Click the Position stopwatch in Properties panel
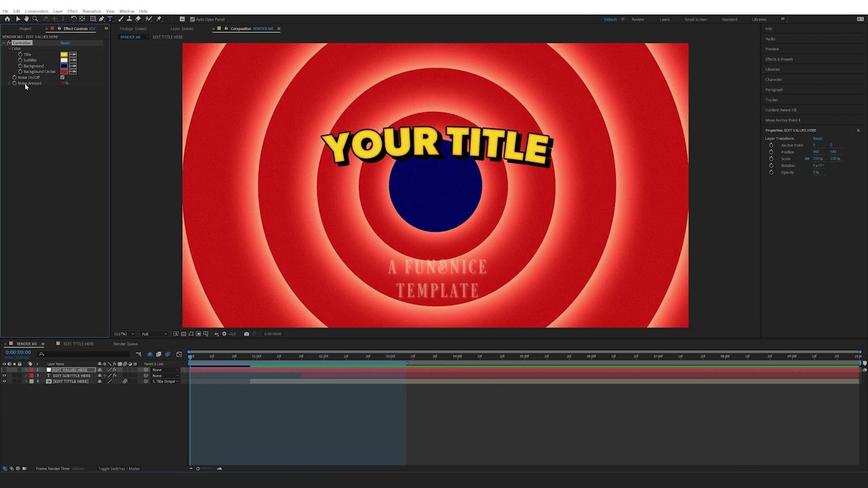This screenshot has width=868, height=488. [771, 152]
